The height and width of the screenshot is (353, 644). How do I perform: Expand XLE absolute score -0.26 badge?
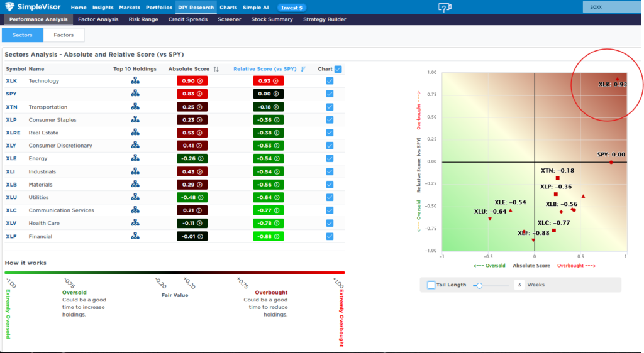(x=192, y=158)
